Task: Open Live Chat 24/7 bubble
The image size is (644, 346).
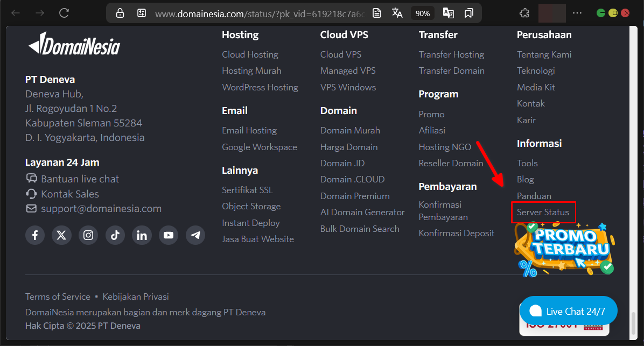Action: click(x=569, y=311)
